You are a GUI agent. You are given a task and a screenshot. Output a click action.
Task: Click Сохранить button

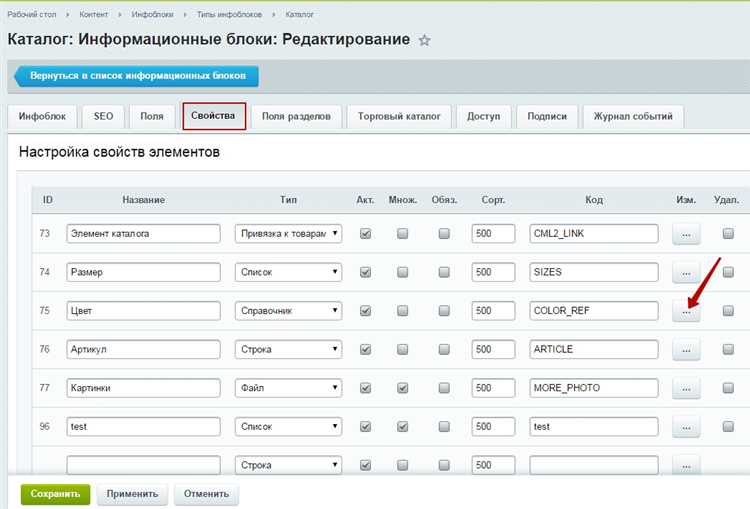pyautogui.click(x=55, y=494)
